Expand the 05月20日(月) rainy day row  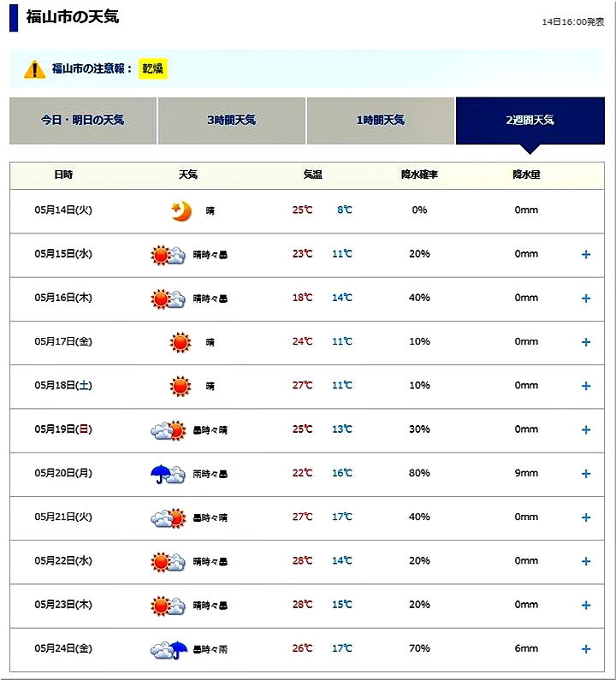point(586,474)
